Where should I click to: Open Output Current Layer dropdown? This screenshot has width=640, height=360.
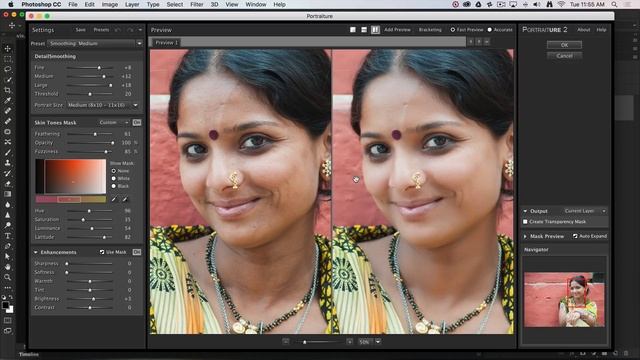585,211
